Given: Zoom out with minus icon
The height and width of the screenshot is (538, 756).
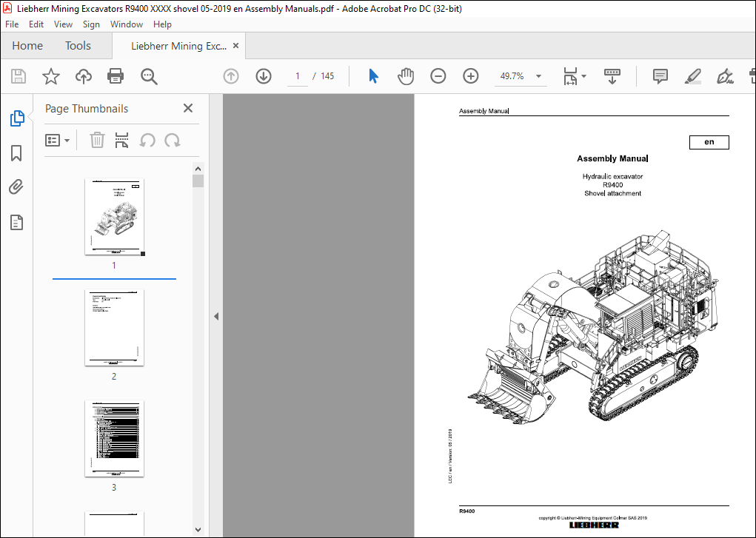Looking at the screenshot, I should (438, 76).
